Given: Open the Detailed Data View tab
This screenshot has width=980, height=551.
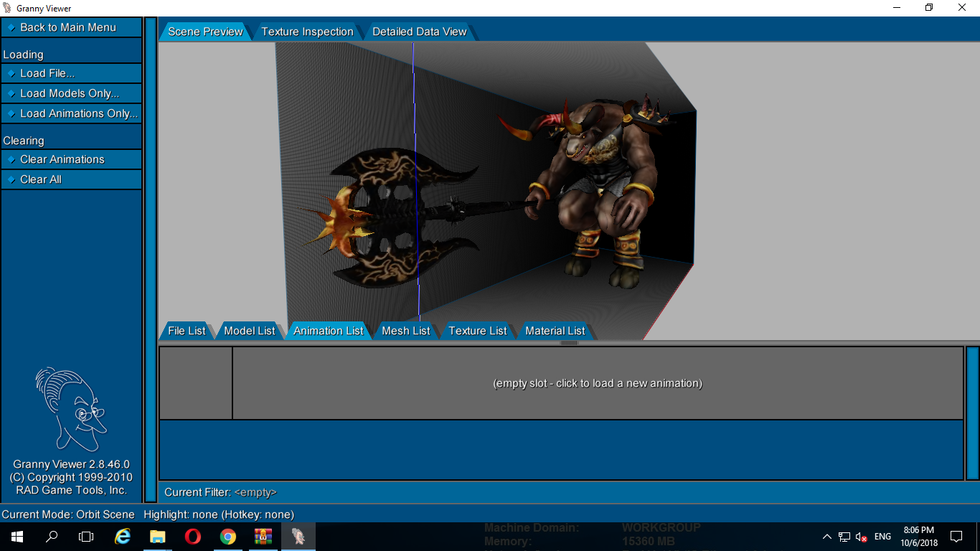Looking at the screenshot, I should pos(419,32).
